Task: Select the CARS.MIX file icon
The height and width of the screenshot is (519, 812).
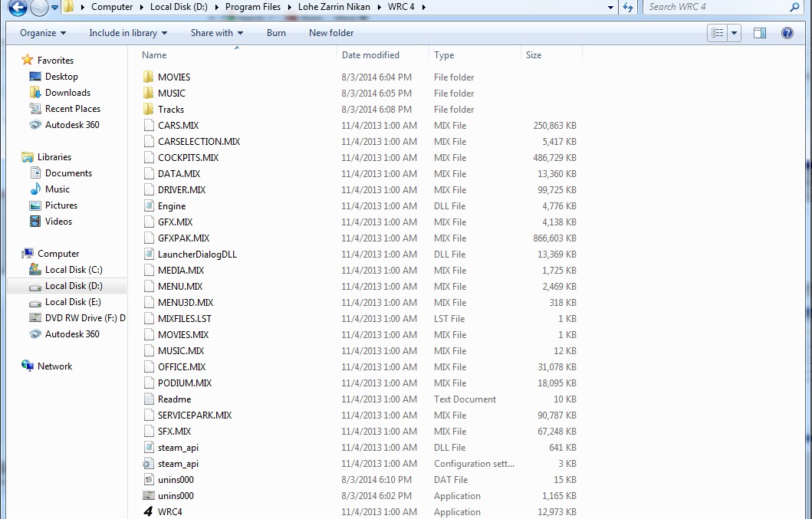Action: pyautogui.click(x=149, y=125)
